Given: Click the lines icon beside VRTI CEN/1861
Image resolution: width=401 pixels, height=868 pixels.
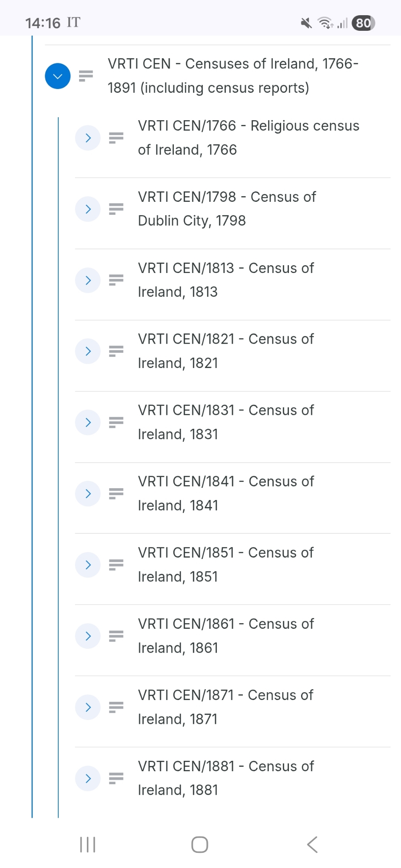Looking at the screenshot, I should (x=116, y=636).
